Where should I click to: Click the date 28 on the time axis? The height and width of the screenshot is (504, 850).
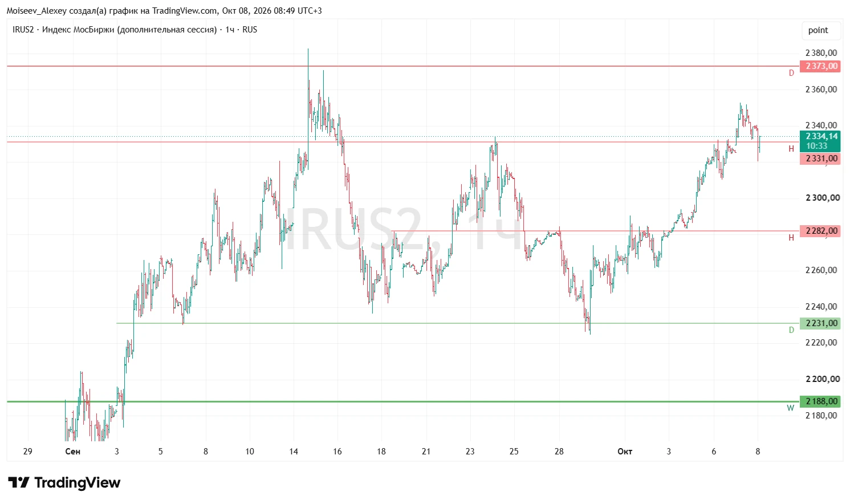pos(559,452)
